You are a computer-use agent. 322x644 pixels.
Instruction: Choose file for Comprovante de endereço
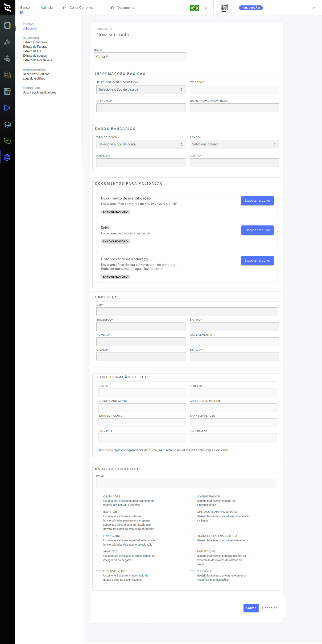point(257,260)
